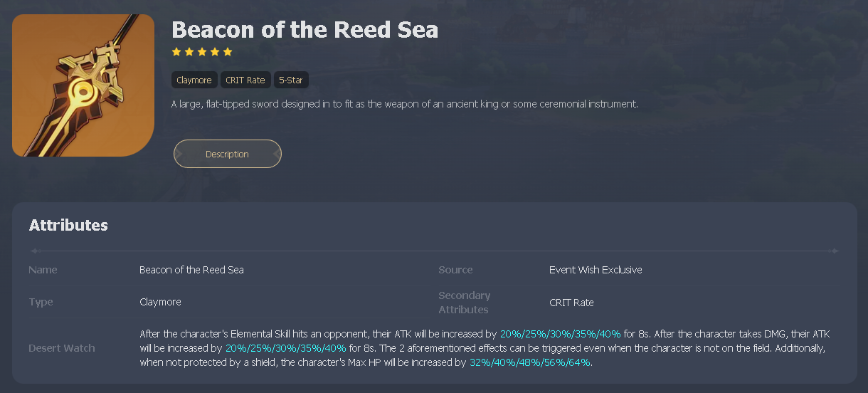Click the CRIT Rate value beside Secondary Attributes
Screen dimensions: 868x393
pos(571,303)
